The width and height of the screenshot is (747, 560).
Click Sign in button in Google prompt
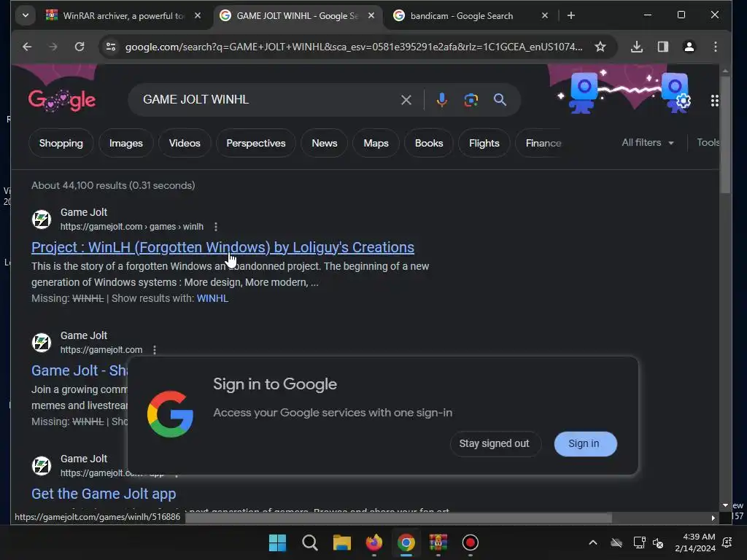click(585, 444)
